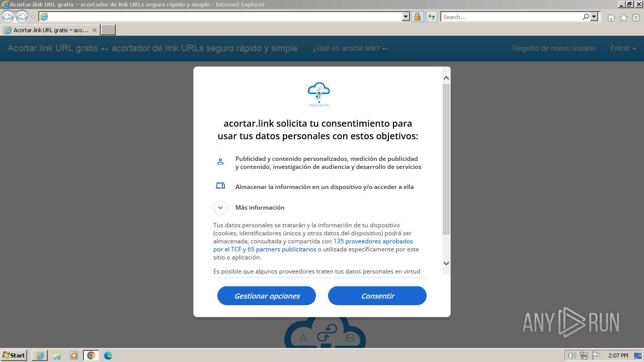644x362 pixels.
Task: Expand the address bar autocomplete dropdown
Action: point(406,17)
